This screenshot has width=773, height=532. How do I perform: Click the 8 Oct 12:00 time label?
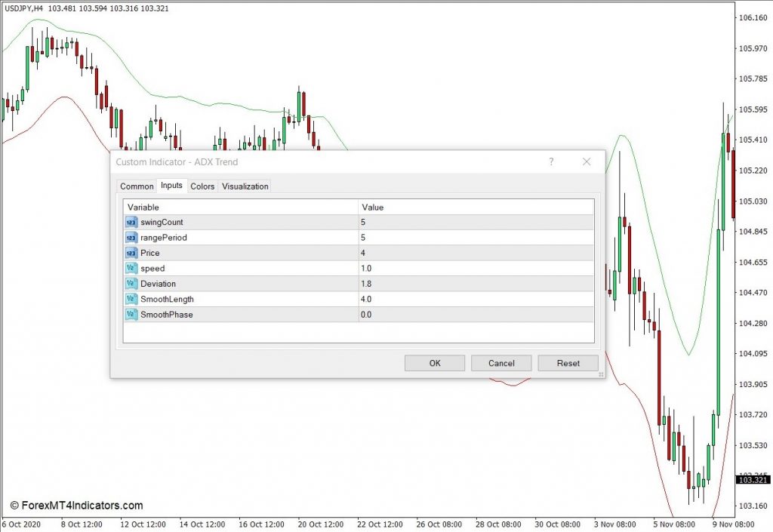point(82,524)
